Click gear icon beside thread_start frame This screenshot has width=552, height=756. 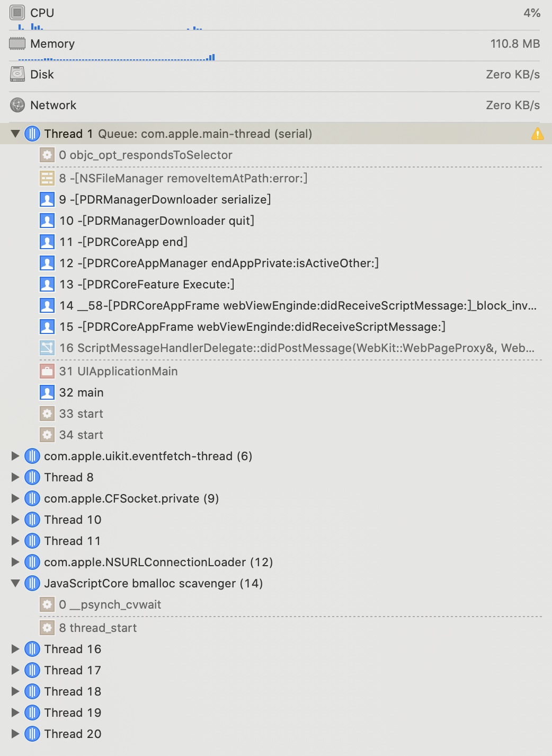click(47, 628)
